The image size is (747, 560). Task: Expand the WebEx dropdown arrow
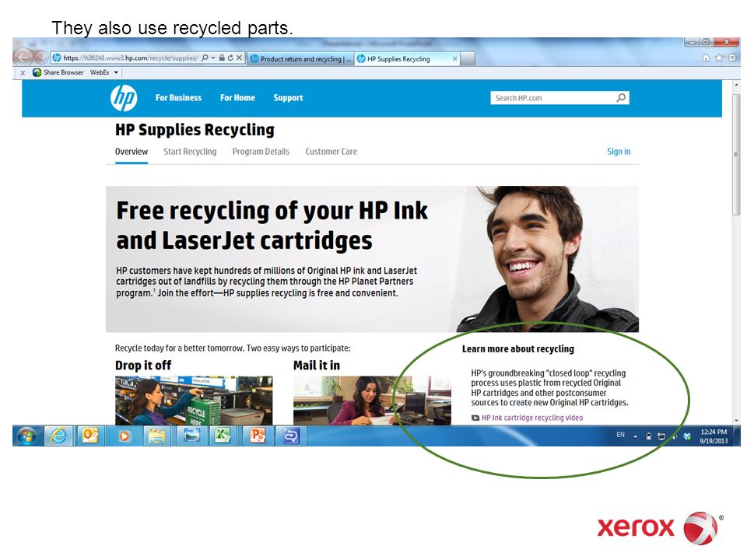tap(116, 72)
